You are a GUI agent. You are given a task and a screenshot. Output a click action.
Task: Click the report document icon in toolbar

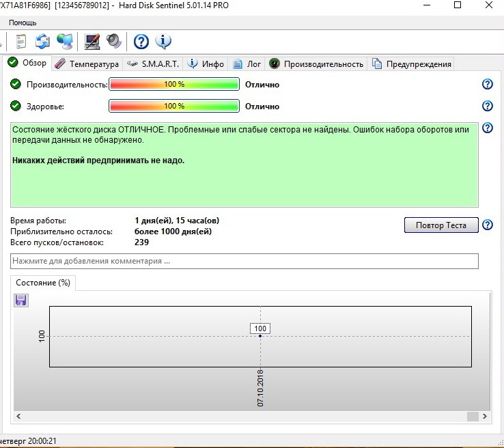tap(21, 42)
